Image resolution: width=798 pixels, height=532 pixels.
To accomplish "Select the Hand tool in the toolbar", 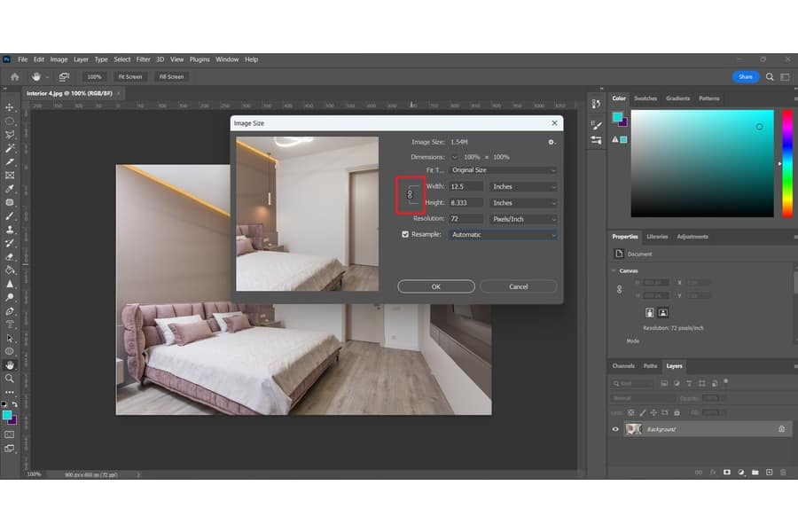I will 10,364.
